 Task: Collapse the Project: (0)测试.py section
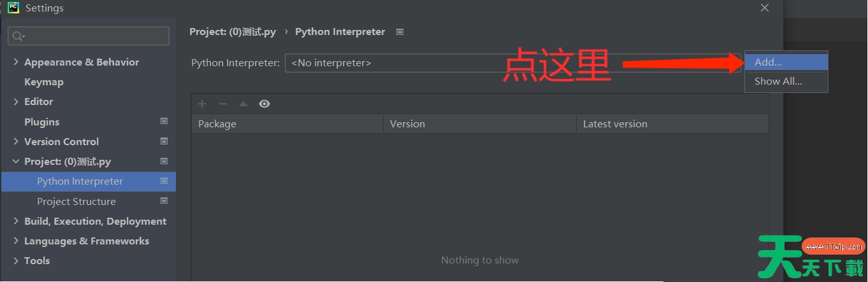point(16,162)
